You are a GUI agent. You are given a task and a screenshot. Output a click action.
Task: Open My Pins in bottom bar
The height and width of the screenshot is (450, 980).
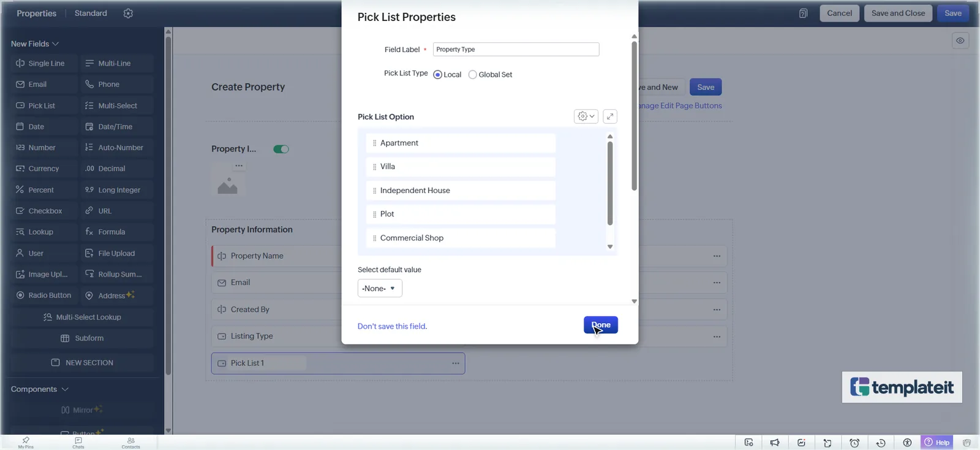26,443
